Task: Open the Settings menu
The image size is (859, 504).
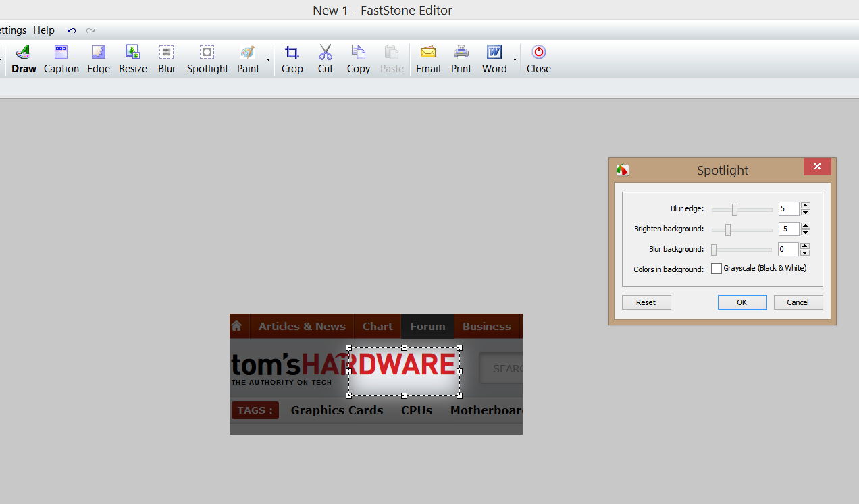Action: pos(12,30)
